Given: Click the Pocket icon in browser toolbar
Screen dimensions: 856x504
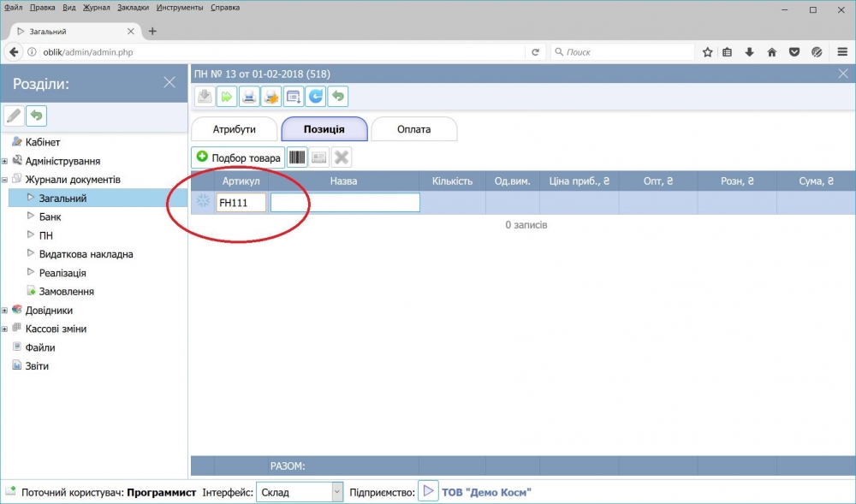Looking at the screenshot, I should point(794,52).
